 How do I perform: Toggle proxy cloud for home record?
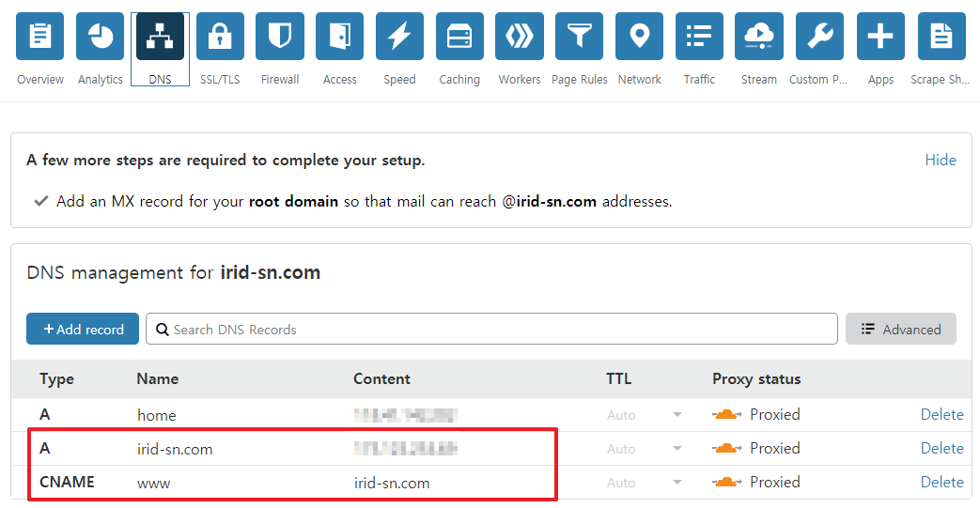pos(727,414)
